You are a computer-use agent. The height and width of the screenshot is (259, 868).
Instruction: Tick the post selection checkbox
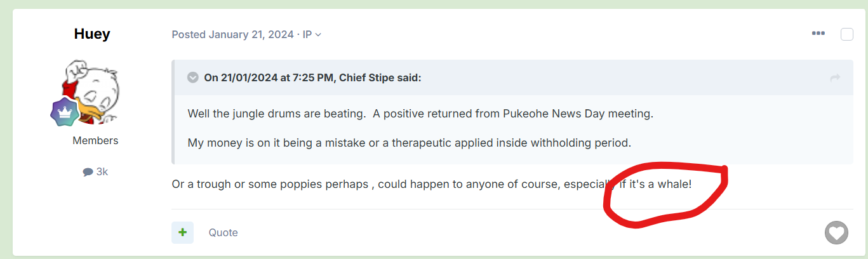pos(847,34)
